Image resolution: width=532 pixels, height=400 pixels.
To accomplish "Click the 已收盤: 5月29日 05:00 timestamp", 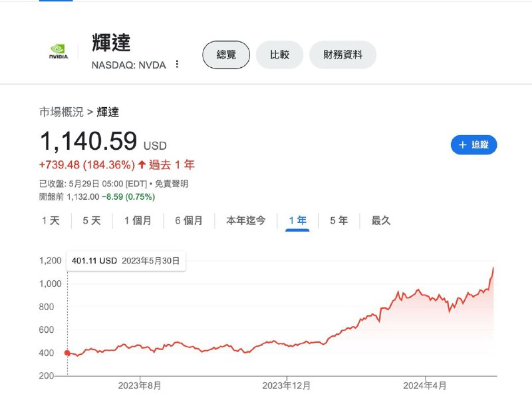I will tap(93, 184).
